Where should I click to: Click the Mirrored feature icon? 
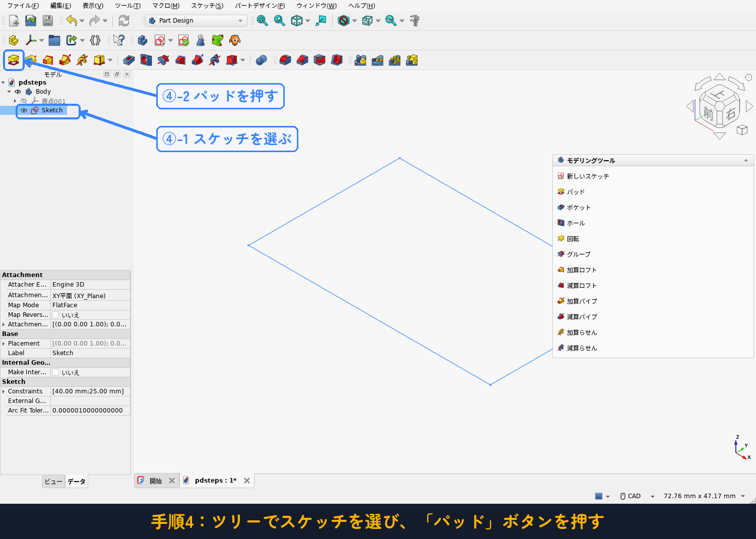[x=360, y=60]
